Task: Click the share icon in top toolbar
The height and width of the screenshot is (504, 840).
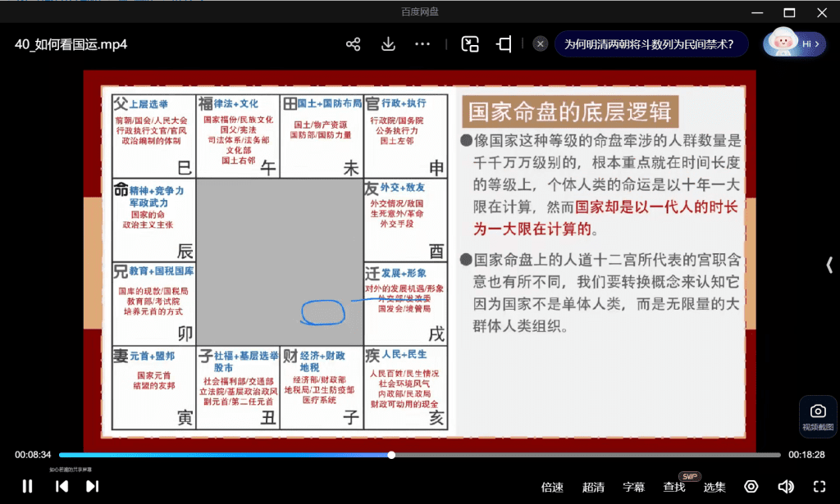Action: tap(354, 44)
